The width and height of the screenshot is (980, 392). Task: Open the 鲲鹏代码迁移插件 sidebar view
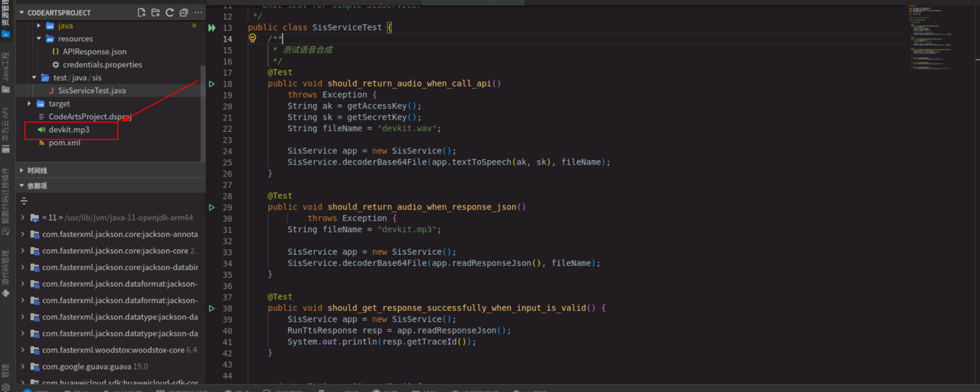[x=5, y=202]
